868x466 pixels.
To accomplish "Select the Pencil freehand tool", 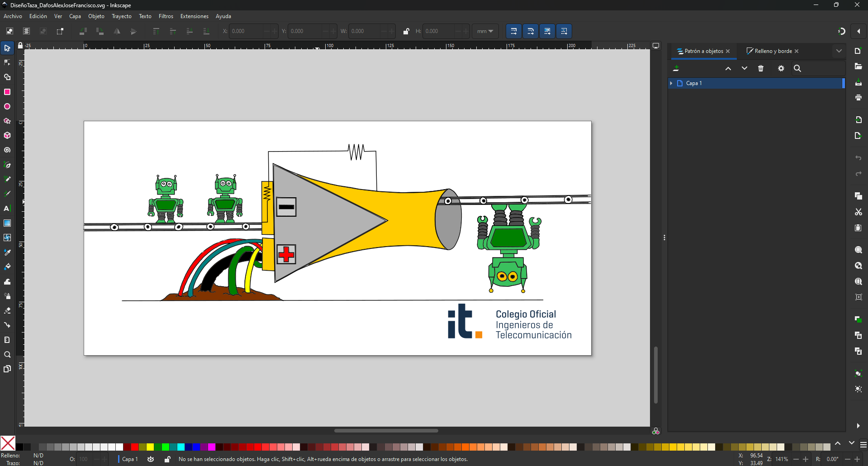I will pos(7,179).
